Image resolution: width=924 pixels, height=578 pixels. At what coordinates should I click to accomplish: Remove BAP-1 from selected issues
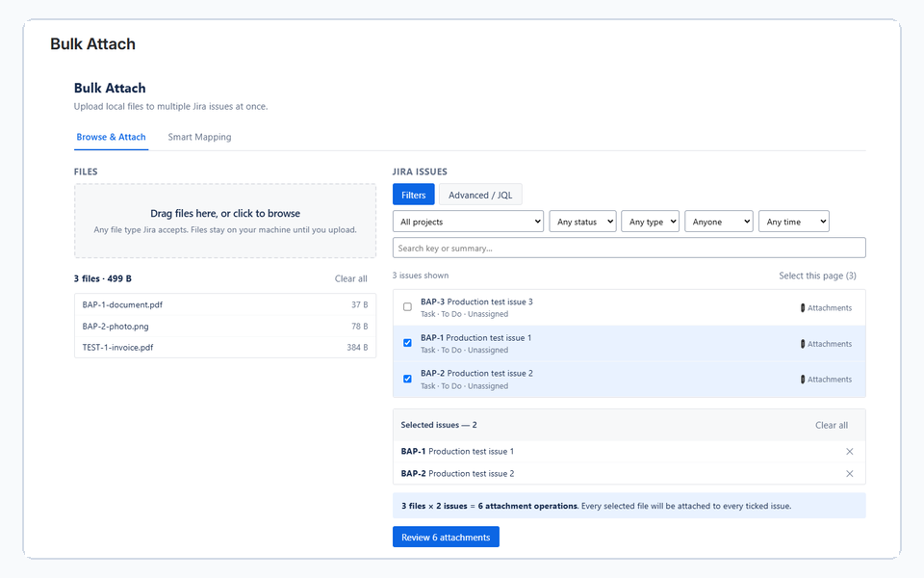(x=849, y=451)
